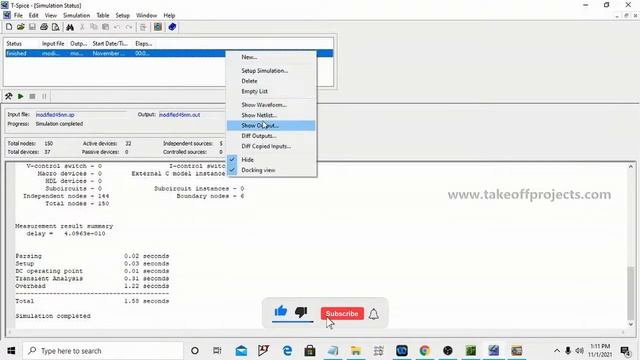Open Microsoft Edge from taskbar
Image resolution: width=640 pixels, height=360 pixels.
pyautogui.click(x=287, y=351)
